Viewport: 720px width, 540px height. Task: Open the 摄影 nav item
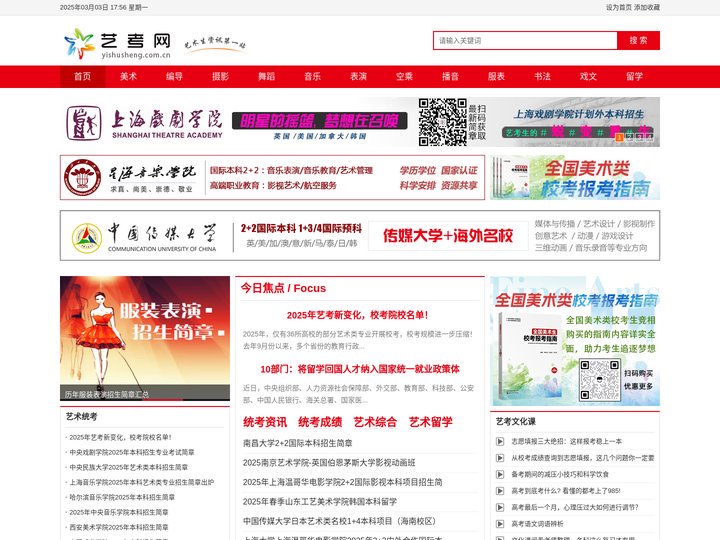(220, 77)
